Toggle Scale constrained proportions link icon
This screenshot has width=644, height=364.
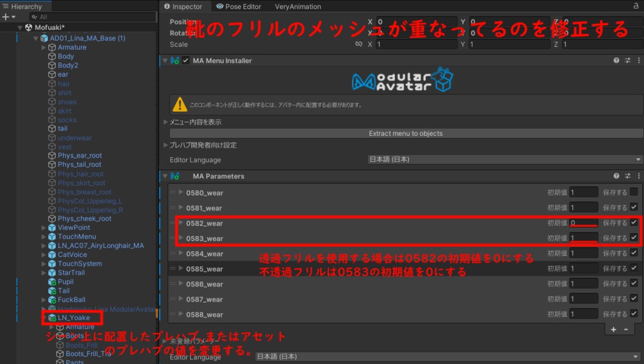click(x=358, y=44)
